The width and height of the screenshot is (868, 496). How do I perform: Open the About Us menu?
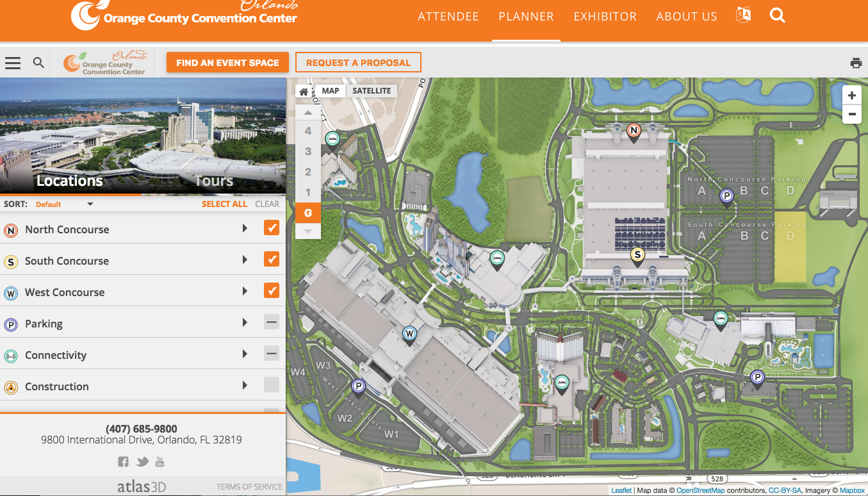click(687, 17)
